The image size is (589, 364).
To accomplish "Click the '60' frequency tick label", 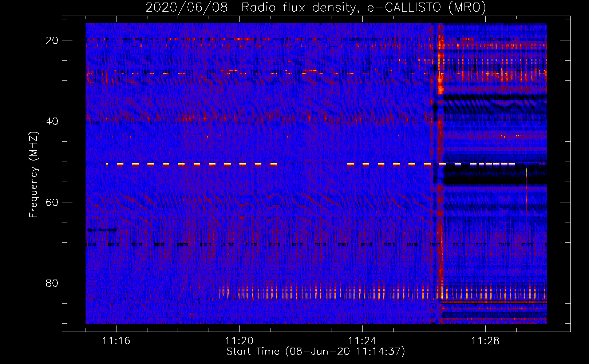I will point(52,202).
